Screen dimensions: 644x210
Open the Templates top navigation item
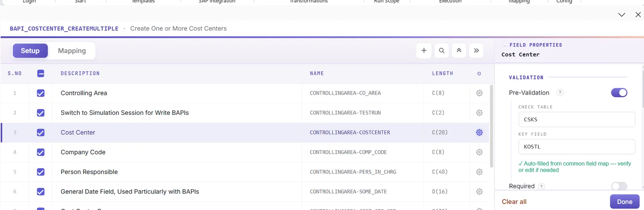tap(143, 2)
